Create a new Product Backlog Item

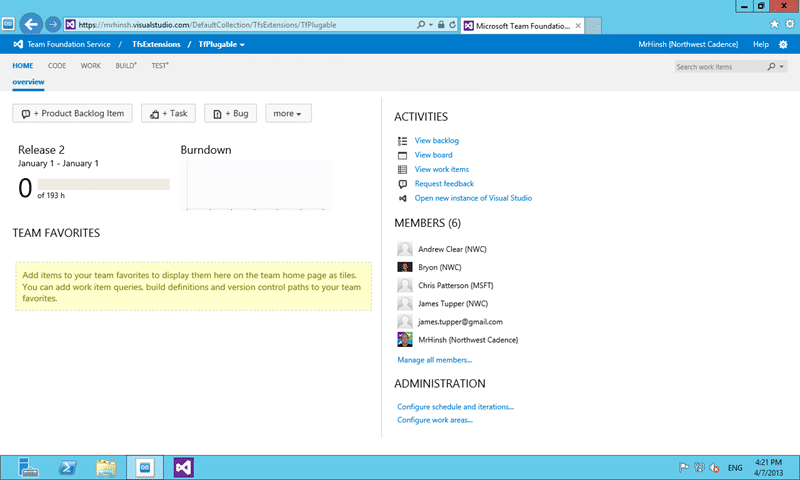(x=72, y=113)
